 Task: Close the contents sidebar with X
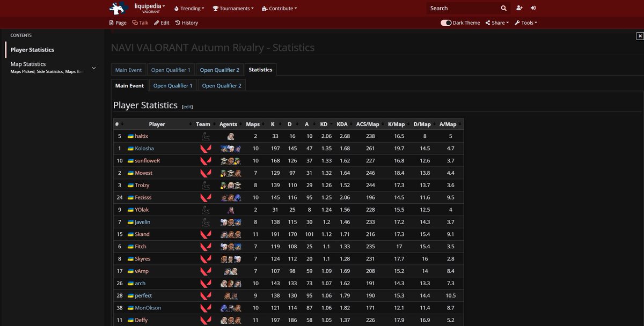(x=640, y=36)
